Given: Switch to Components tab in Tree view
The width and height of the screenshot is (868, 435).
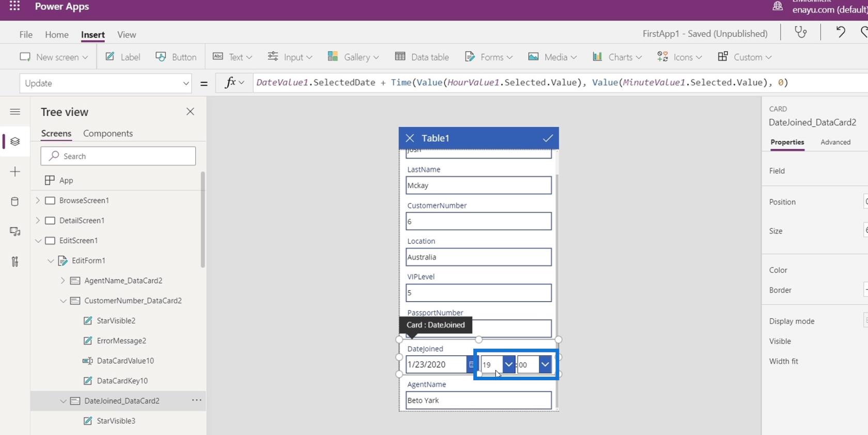Looking at the screenshot, I should [108, 133].
